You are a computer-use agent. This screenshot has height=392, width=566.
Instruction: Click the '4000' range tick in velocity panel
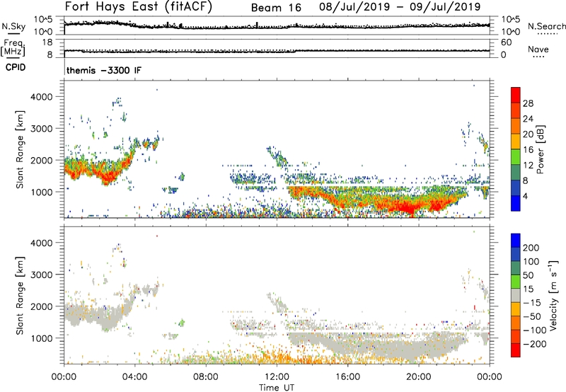coord(42,243)
